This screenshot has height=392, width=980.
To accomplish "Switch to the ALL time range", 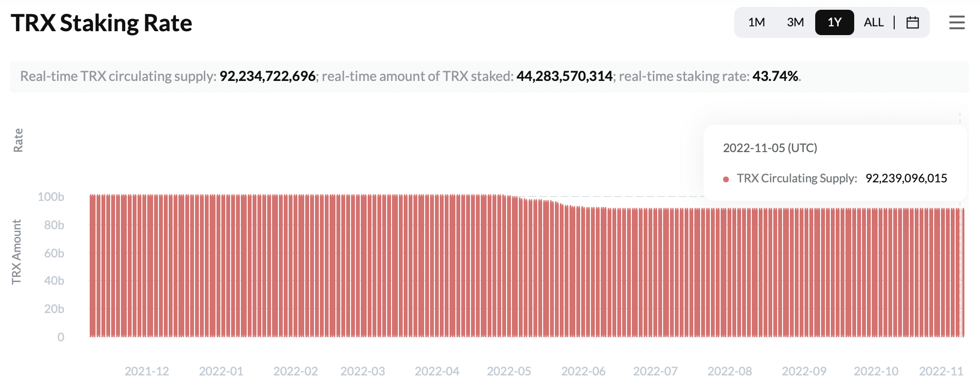I will [874, 22].
